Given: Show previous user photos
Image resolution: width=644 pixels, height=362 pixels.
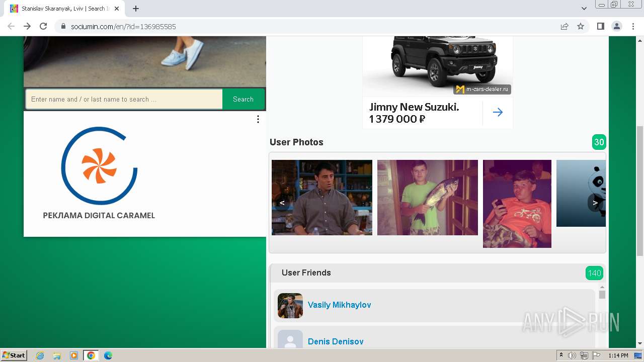Looking at the screenshot, I should coord(282,203).
